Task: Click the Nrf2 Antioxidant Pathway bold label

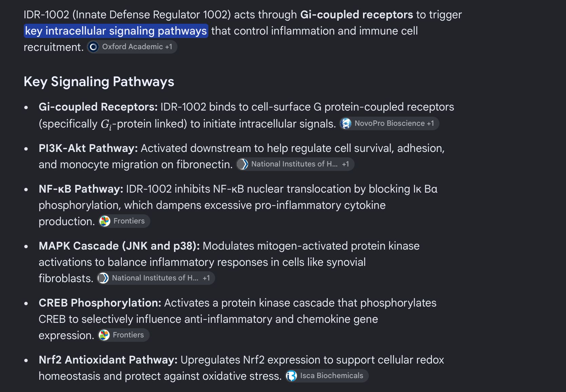Action: click(108, 360)
